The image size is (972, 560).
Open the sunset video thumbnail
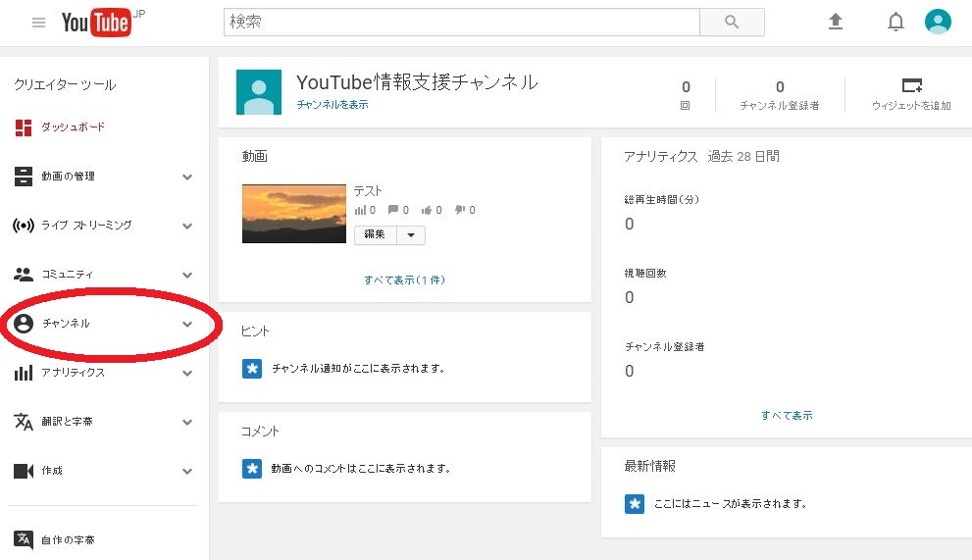[x=294, y=214]
